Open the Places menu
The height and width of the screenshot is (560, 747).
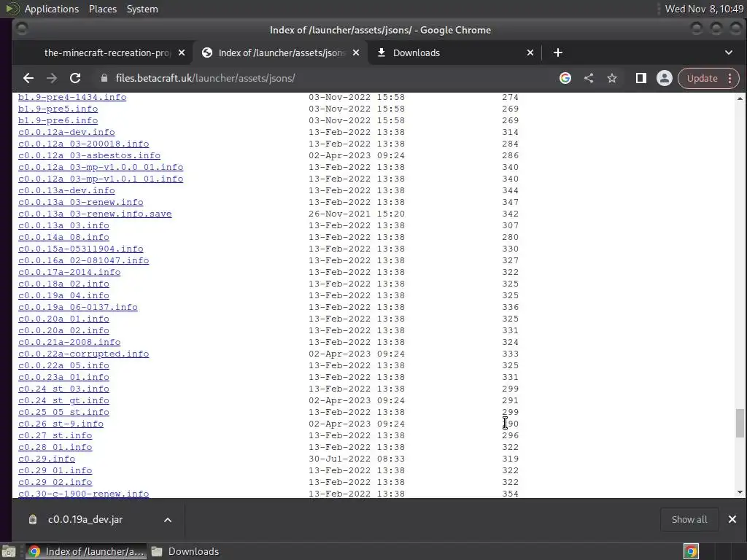(102, 9)
